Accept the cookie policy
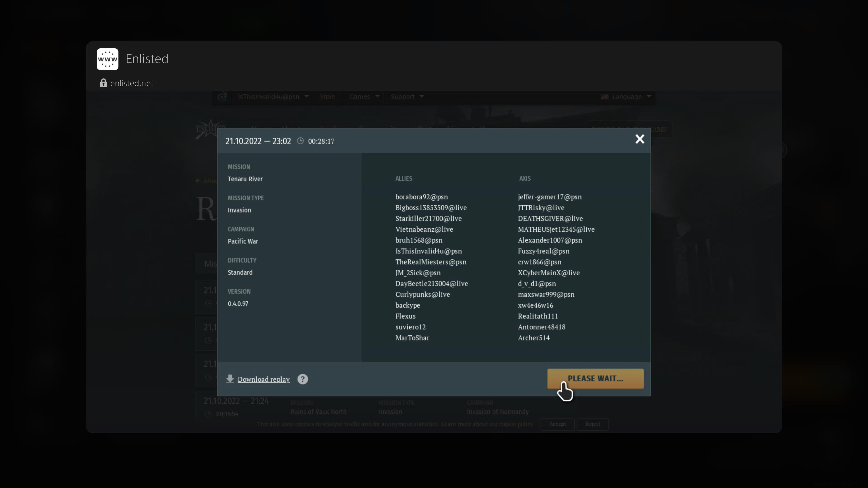 [x=557, y=424]
